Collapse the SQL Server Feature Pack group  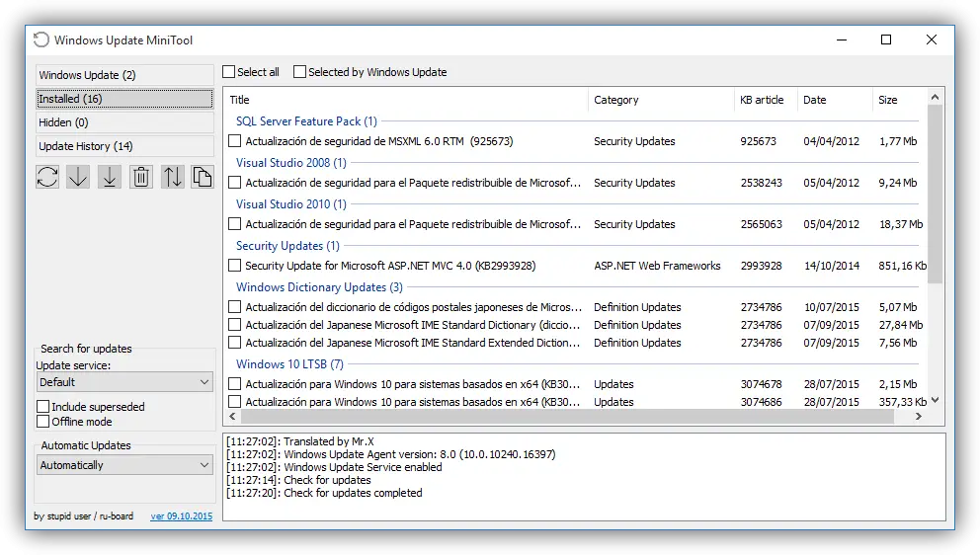pyautogui.click(x=306, y=121)
